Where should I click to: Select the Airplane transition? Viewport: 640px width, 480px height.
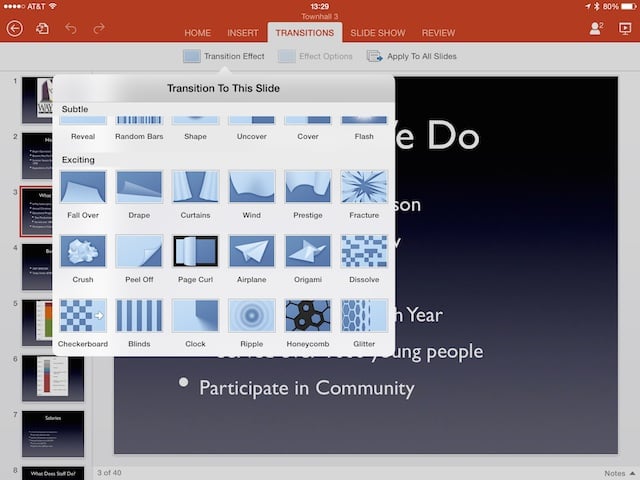(251, 251)
